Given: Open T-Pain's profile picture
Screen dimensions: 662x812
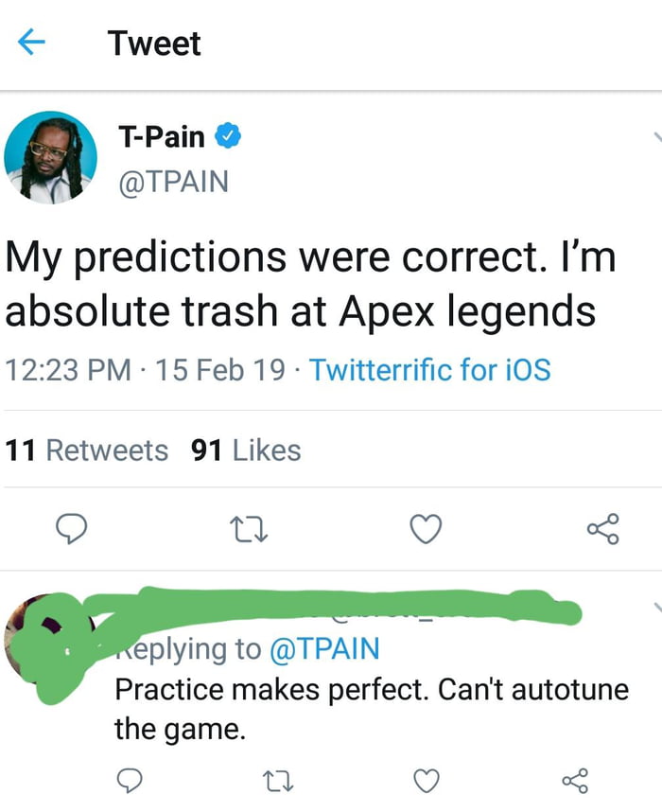Looking at the screenshot, I should pyautogui.click(x=50, y=158).
